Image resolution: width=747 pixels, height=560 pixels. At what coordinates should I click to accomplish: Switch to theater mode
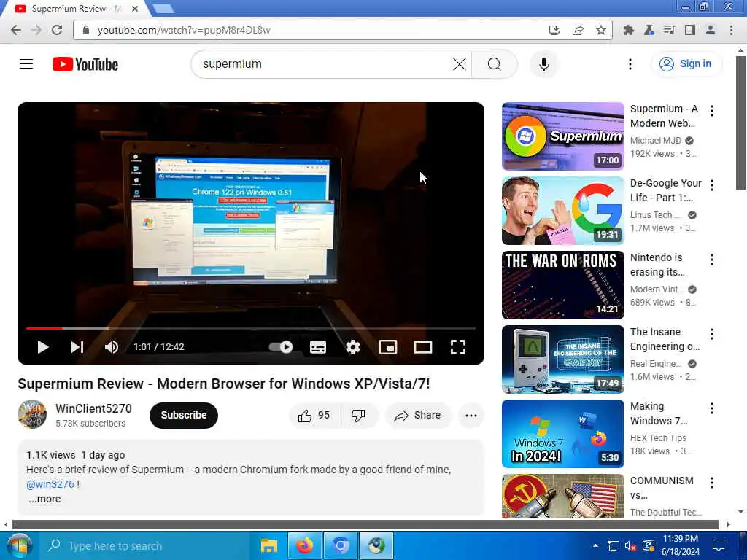(x=423, y=347)
